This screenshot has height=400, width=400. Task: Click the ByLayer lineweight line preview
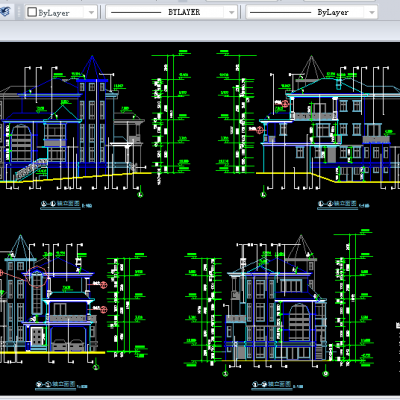(x=280, y=13)
